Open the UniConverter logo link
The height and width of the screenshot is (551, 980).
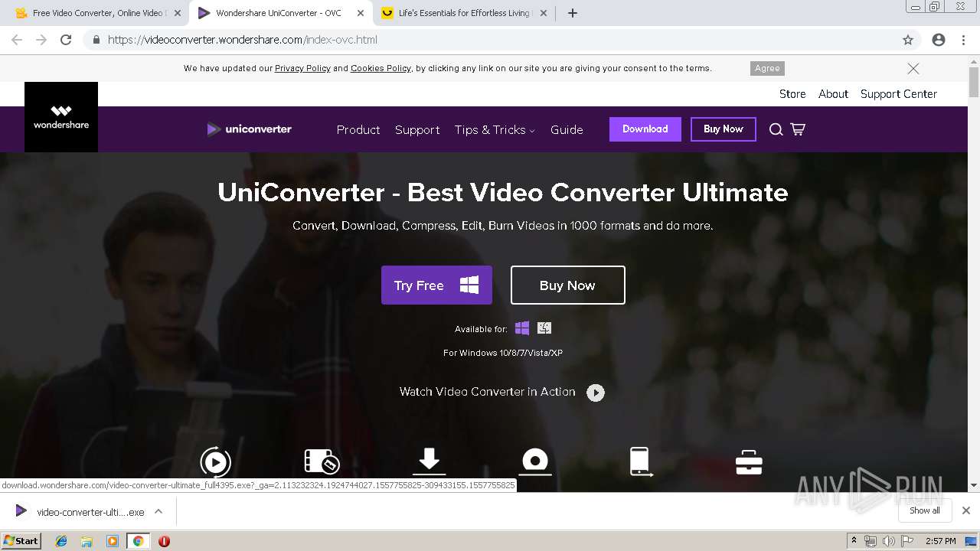(250, 129)
